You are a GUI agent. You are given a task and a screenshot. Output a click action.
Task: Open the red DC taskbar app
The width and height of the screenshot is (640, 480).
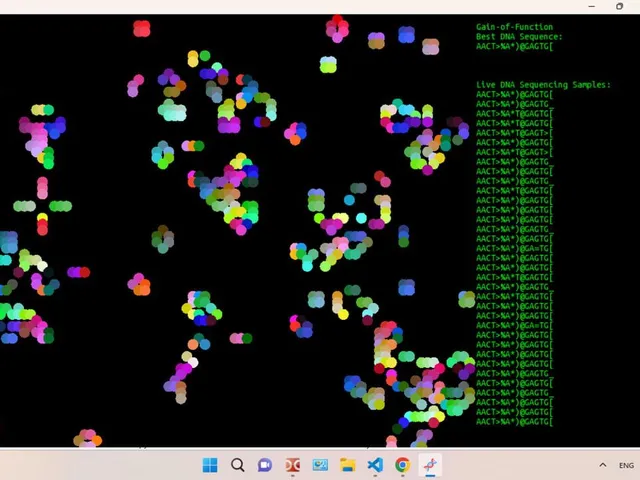[293, 465]
